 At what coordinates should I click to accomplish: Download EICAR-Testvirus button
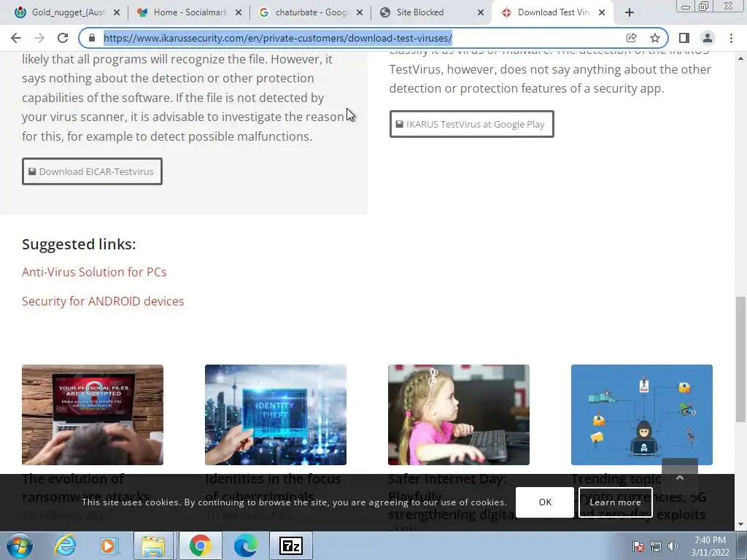click(92, 171)
